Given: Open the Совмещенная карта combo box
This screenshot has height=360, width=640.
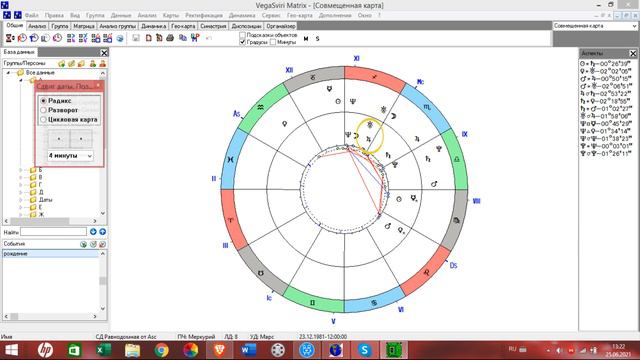Looking at the screenshot, I should click(595, 26).
